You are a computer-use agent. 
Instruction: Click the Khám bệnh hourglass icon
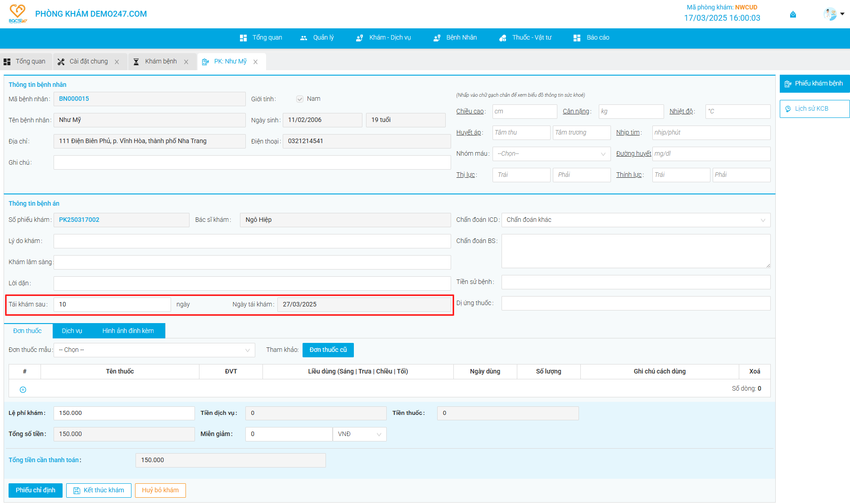(x=136, y=62)
